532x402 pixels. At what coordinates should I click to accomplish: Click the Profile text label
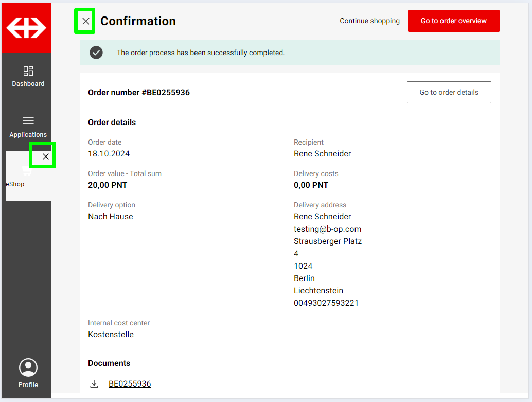click(28, 385)
